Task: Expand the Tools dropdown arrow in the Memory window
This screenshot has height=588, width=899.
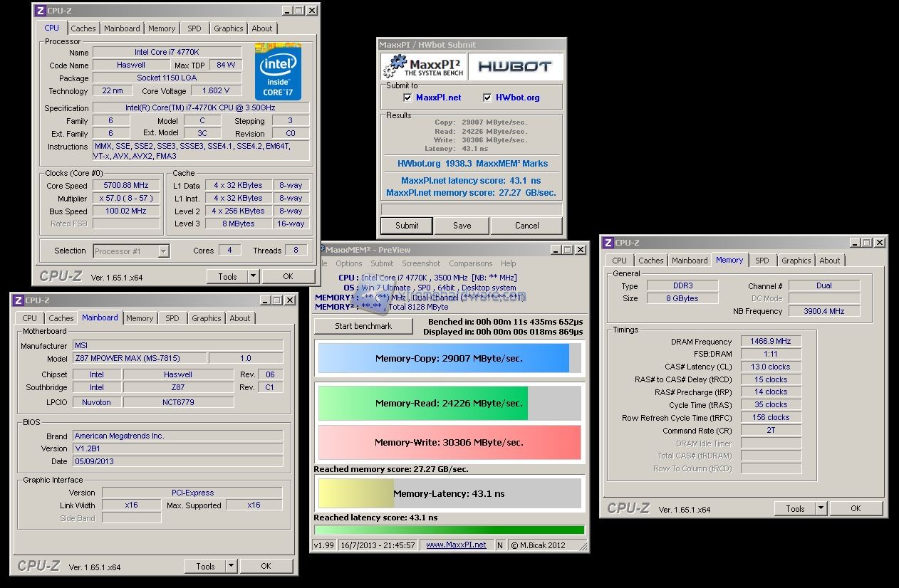Action: coord(821,508)
